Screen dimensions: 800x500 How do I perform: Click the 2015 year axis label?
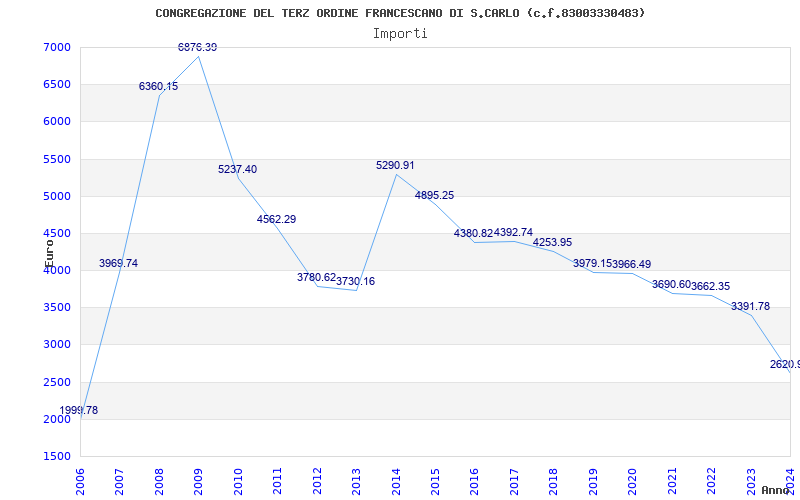[x=435, y=481]
